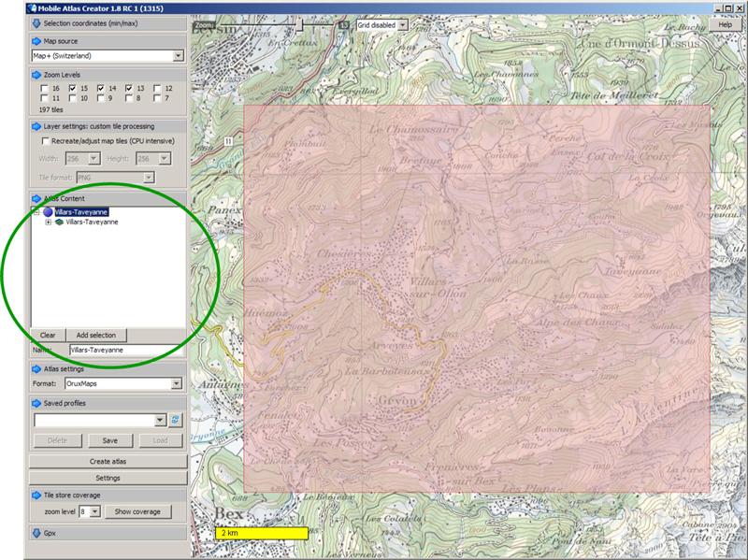The image size is (748, 560).
Task: Select the Villars-Taveyanne atlas globe icon
Action: pyautogui.click(x=48, y=212)
